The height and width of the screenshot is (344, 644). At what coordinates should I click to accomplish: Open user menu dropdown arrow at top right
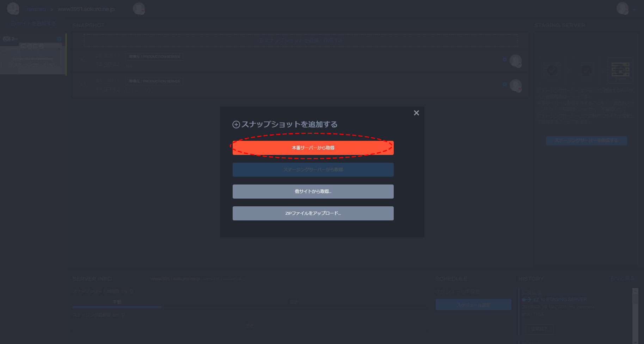tap(634, 10)
